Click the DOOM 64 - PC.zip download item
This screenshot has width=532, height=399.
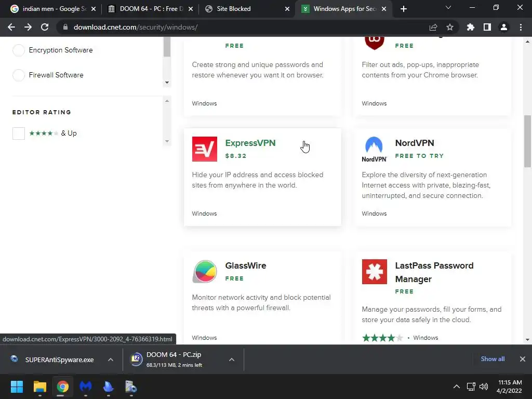point(175,360)
